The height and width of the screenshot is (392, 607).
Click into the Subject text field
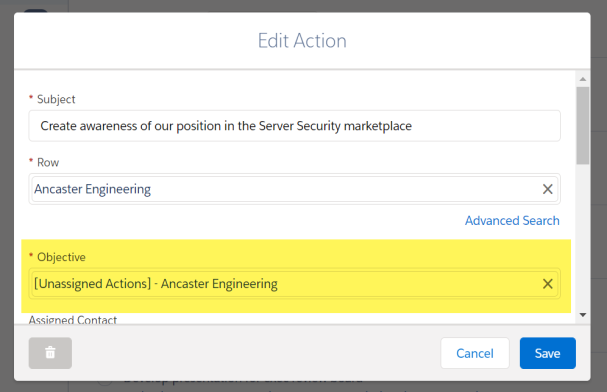pyautogui.click(x=294, y=126)
